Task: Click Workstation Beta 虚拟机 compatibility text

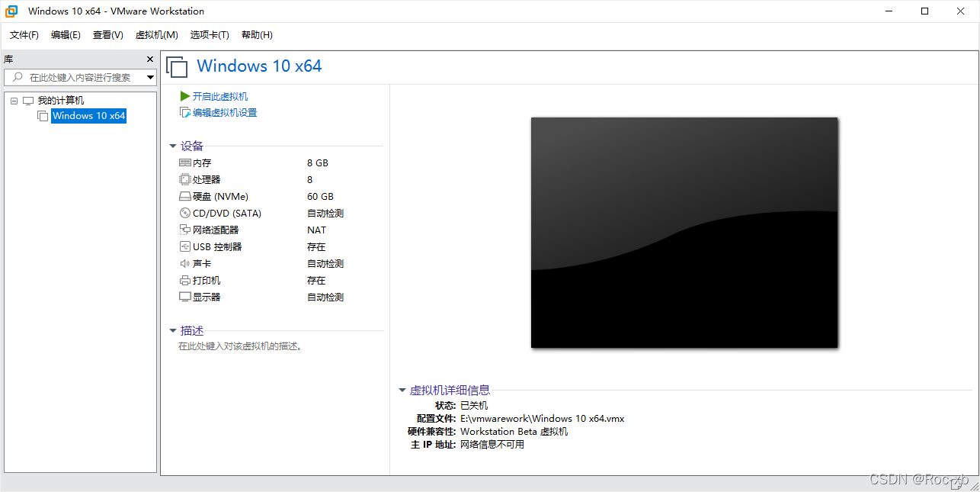Action: 514,432
